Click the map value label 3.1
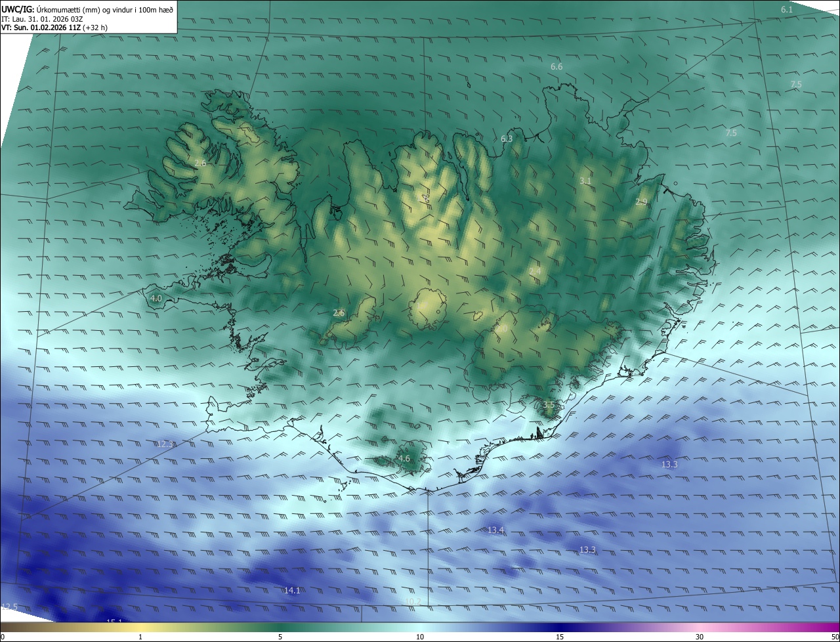 585,181
